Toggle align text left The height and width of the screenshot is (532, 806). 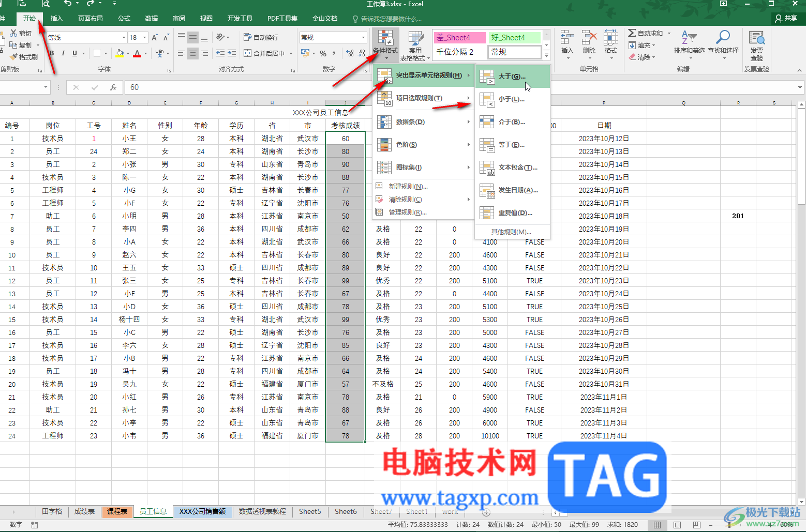point(182,53)
